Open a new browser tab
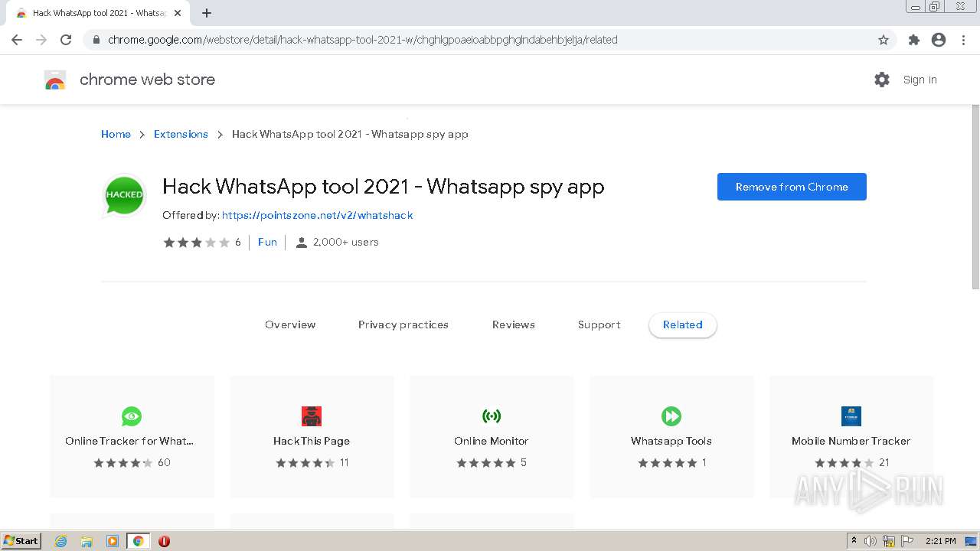Image resolution: width=980 pixels, height=551 pixels. tap(207, 13)
